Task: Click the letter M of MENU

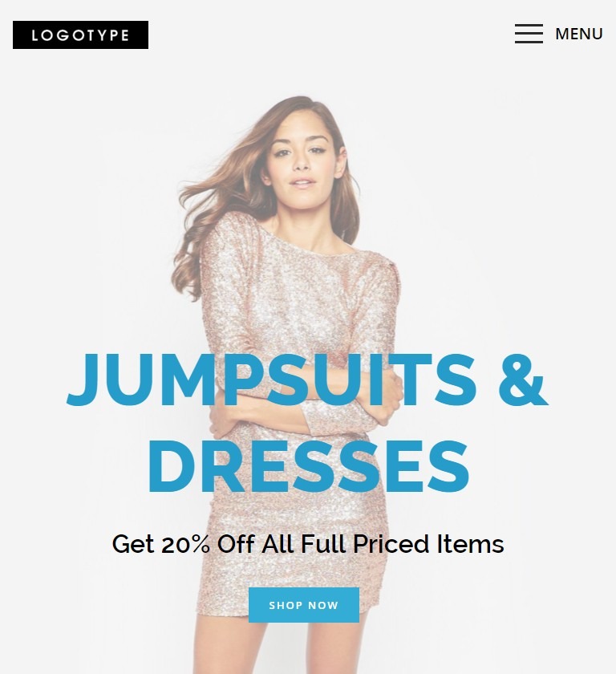Action: (x=562, y=34)
